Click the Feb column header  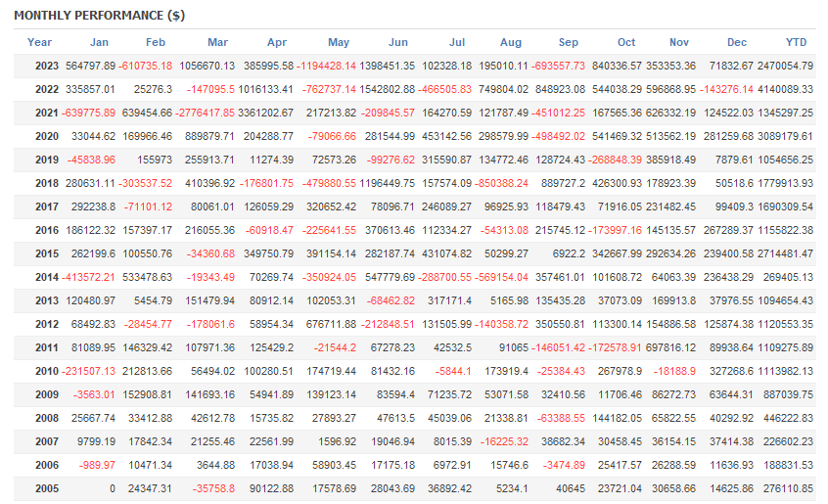156,42
